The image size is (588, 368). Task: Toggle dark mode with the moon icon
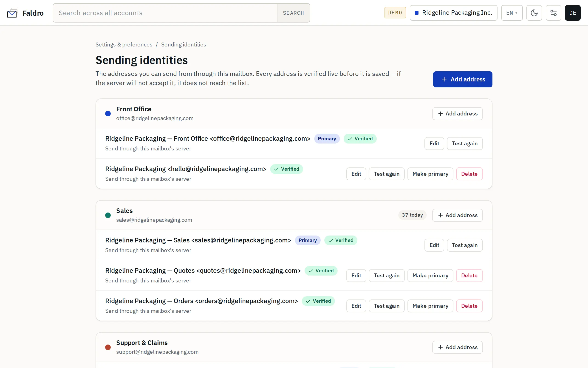(x=534, y=13)
